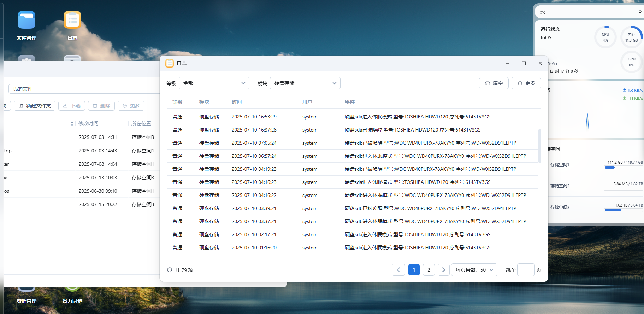644x314 pixels.
Task: Select log entry at 2025-07-10 02:17:21
Action: 353,234
